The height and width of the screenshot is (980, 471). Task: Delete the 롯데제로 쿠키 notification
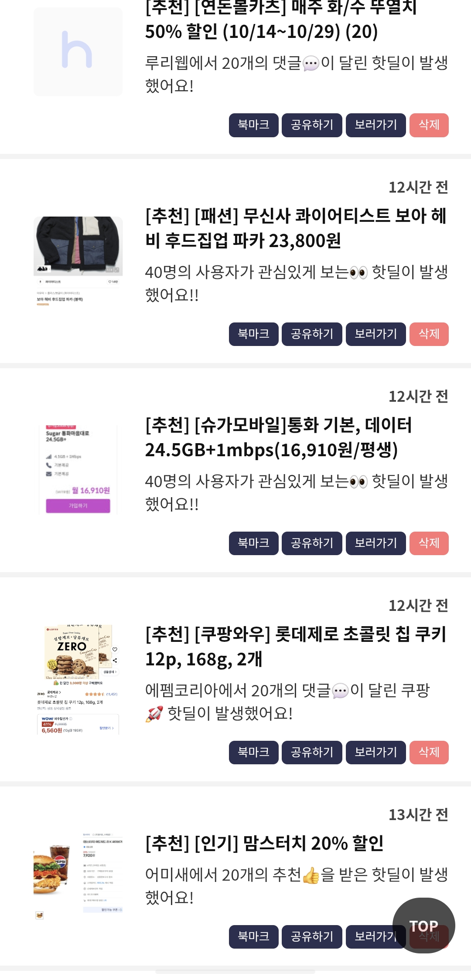click(429, 753)
